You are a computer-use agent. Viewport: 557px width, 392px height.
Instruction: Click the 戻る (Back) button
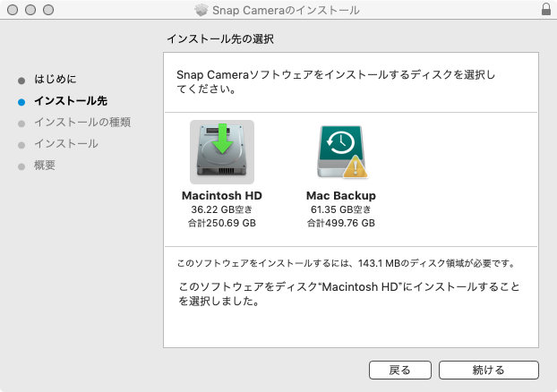click(x=400, y=370)
